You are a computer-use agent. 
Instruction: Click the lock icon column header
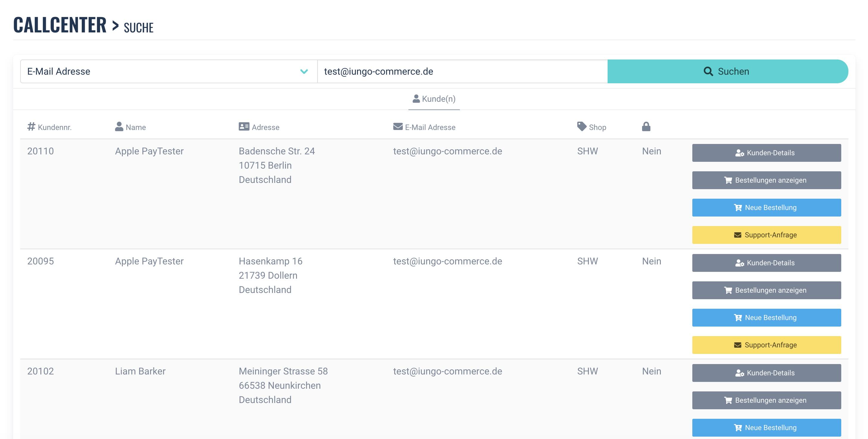pos(646,127)
